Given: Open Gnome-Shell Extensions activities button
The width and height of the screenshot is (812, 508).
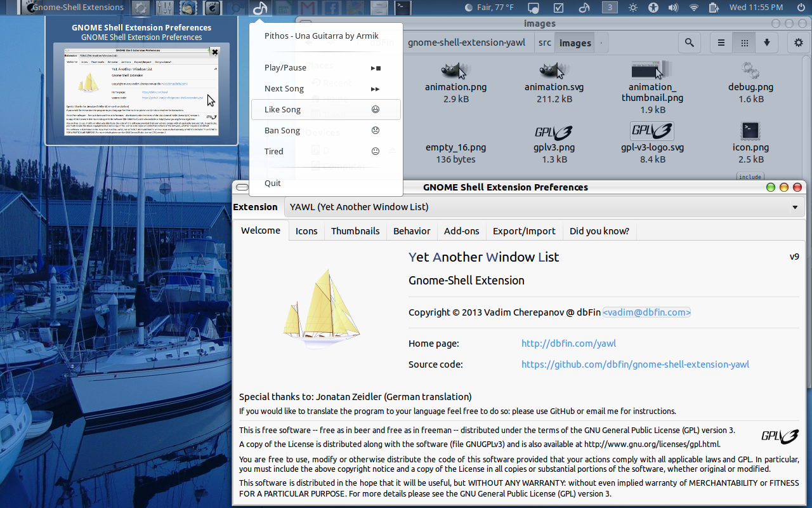Looking at the screenshot, I should click(72, 8).
